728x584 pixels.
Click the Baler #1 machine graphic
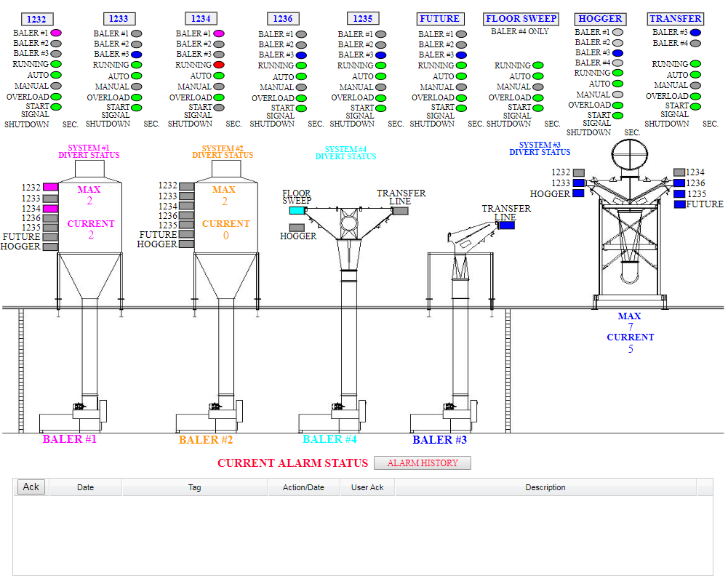coord(73,416)
